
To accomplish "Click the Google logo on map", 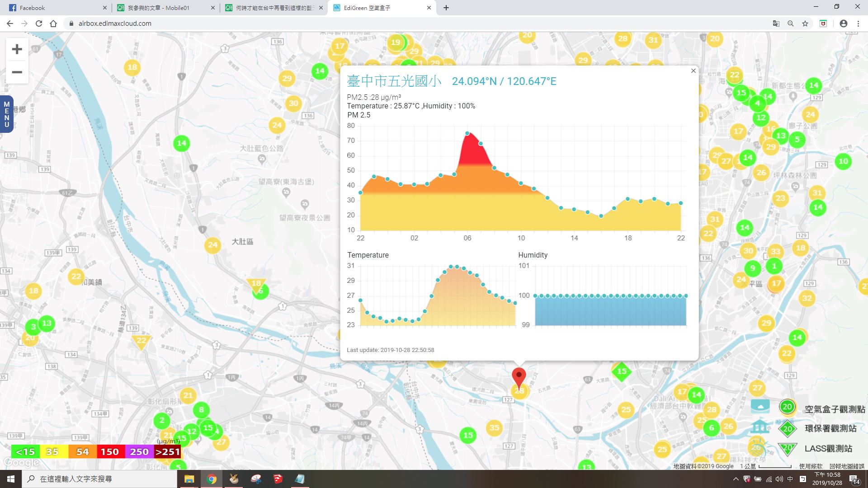I will pyautogui.click(x=21, y=463).
